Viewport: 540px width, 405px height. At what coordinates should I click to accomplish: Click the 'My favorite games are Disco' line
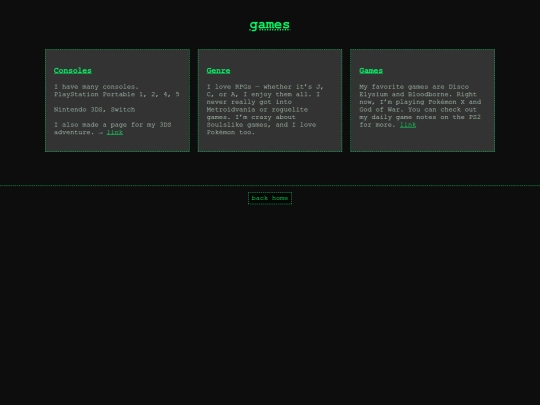[x=414, y=87]
